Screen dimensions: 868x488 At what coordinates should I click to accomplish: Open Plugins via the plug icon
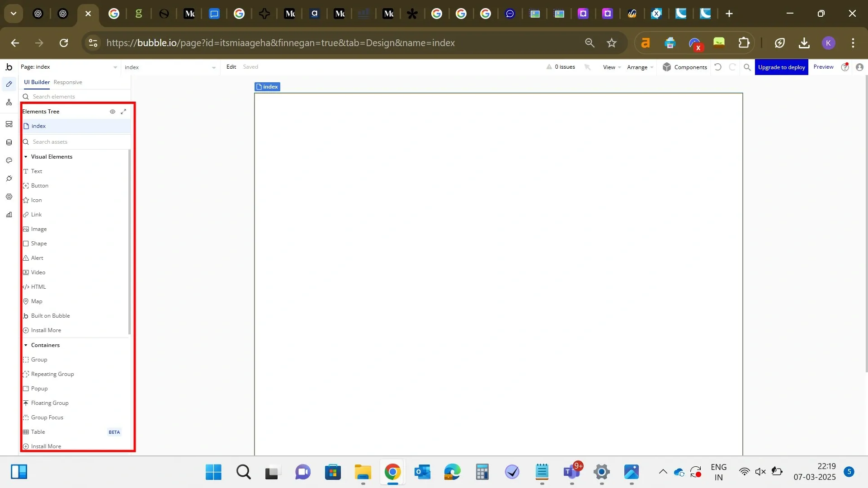click(9, 178)
